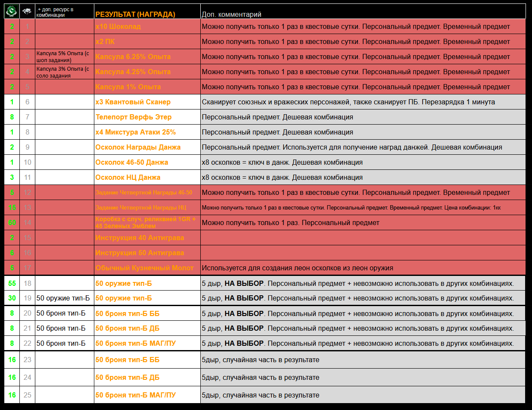Viewport: 532px width, 410px height.
Task: Click the Телепорт Верфь Этер reward
Action: click(133, 117)
